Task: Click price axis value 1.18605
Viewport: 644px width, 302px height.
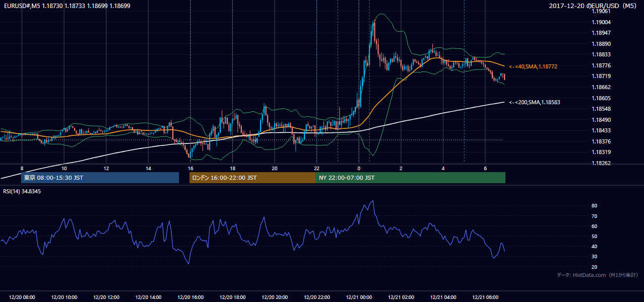Action: 601,98
